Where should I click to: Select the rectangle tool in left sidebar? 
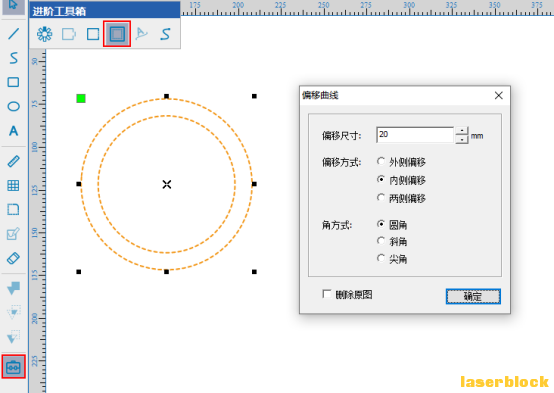point(13,82)
